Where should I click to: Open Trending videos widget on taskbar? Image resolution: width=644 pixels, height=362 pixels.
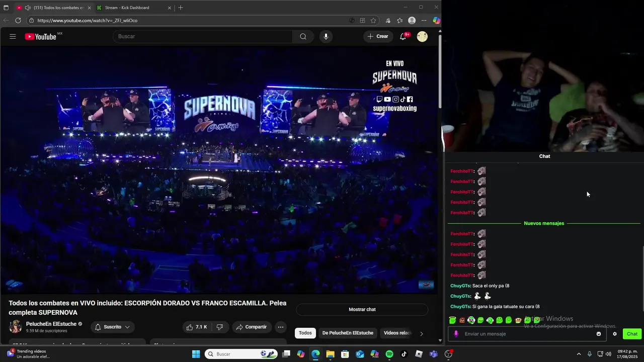pos(28,354)
